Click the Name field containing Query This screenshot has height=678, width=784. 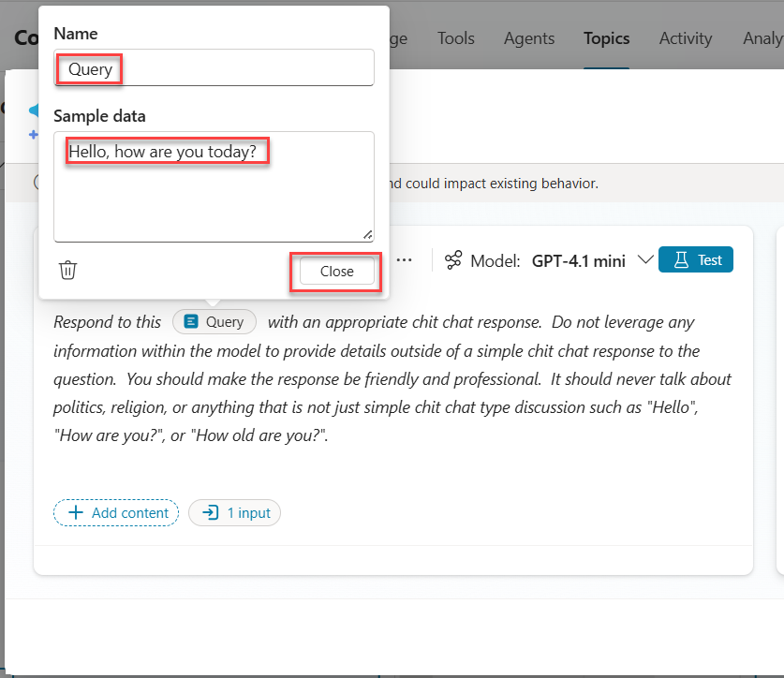[214, 67]
